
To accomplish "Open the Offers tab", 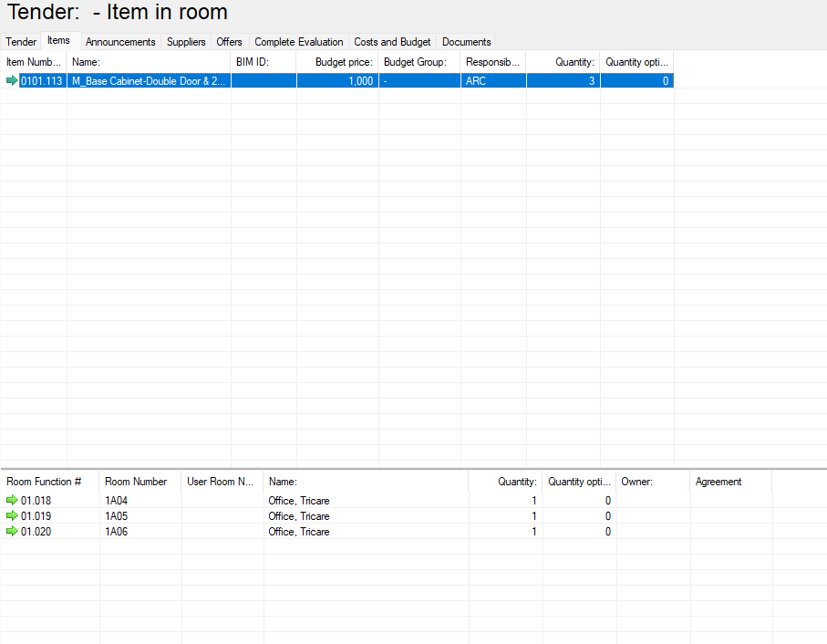I will (229, 42).
